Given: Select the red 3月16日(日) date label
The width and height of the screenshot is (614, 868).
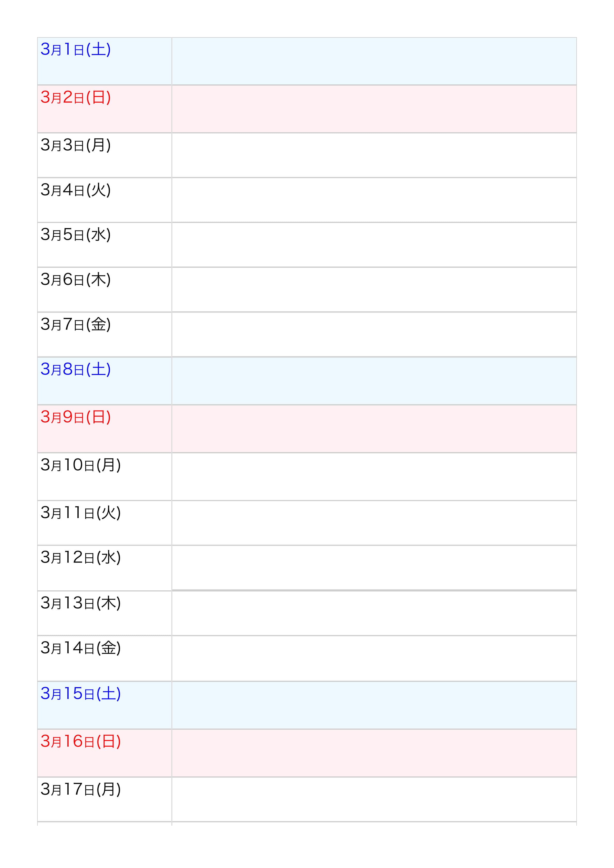Looking at the screenshot, I should coord(80,741).
